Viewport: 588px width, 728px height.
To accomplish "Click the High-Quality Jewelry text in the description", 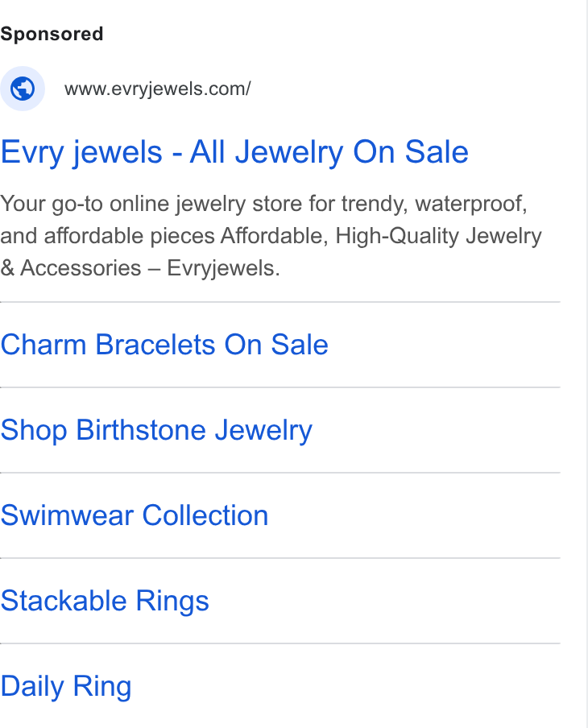I will (x=438, y=236).
